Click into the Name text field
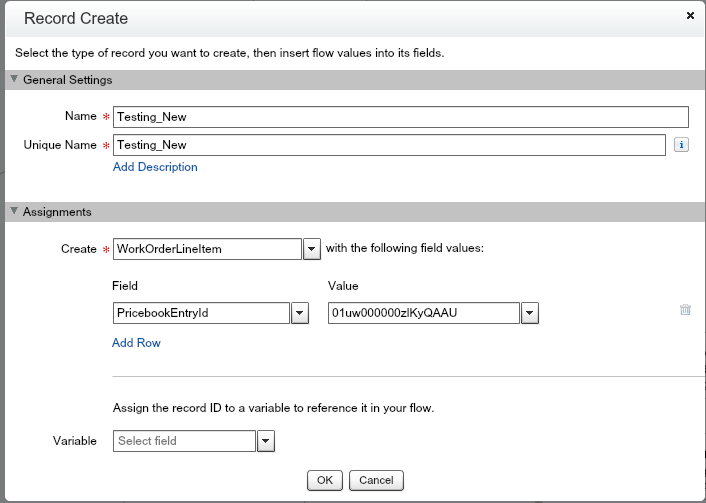 400,117
